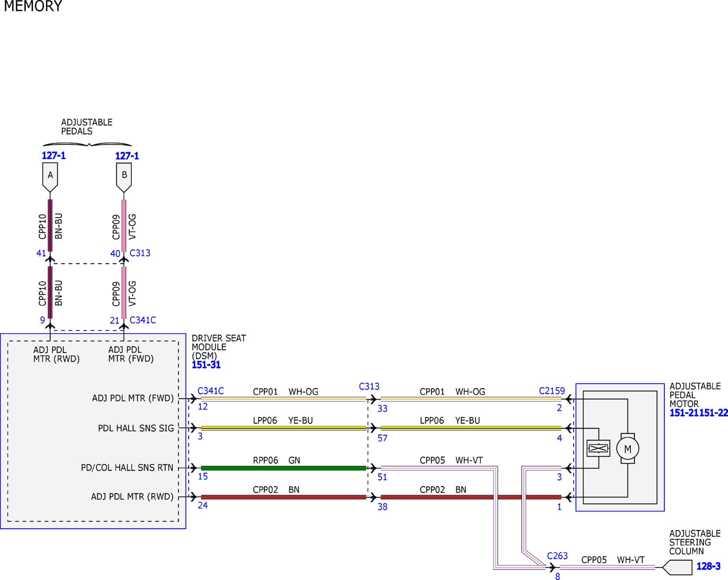Click the adjustable steering column arrow connector
Image resolution: width=728 pixels, height=580 pixels.
coord(677,567)
